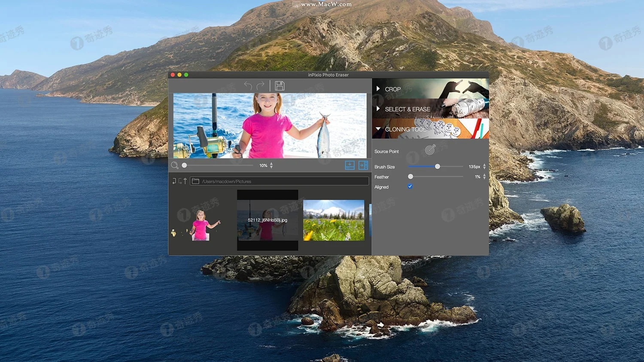Save the image using the floppy disk icon
644x362 pixels.
point(279,85)
